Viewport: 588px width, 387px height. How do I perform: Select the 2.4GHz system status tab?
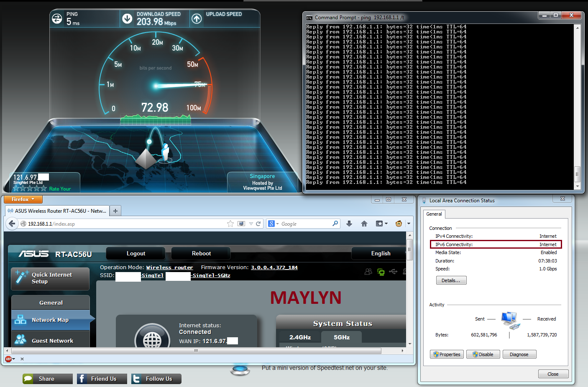pos(300,337)
